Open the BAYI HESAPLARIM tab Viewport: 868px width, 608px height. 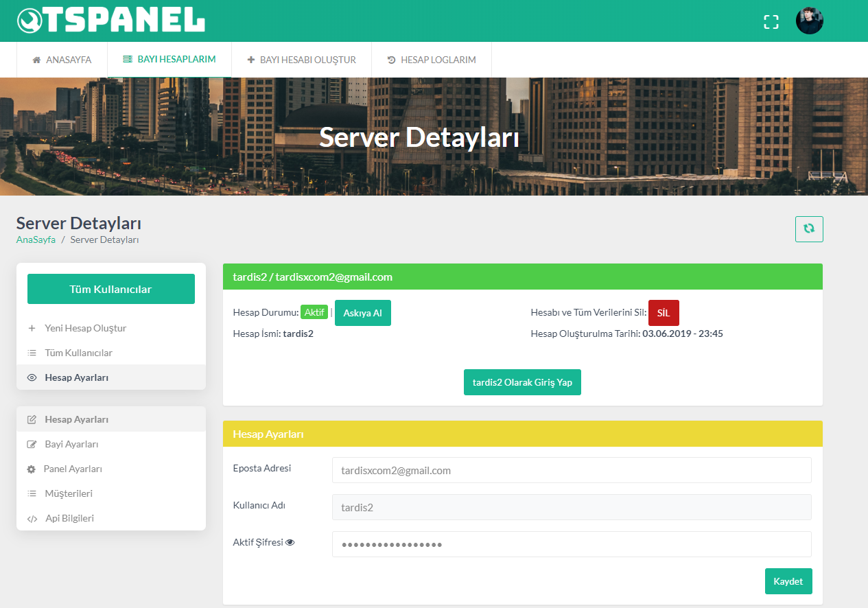tap(169, 60)
